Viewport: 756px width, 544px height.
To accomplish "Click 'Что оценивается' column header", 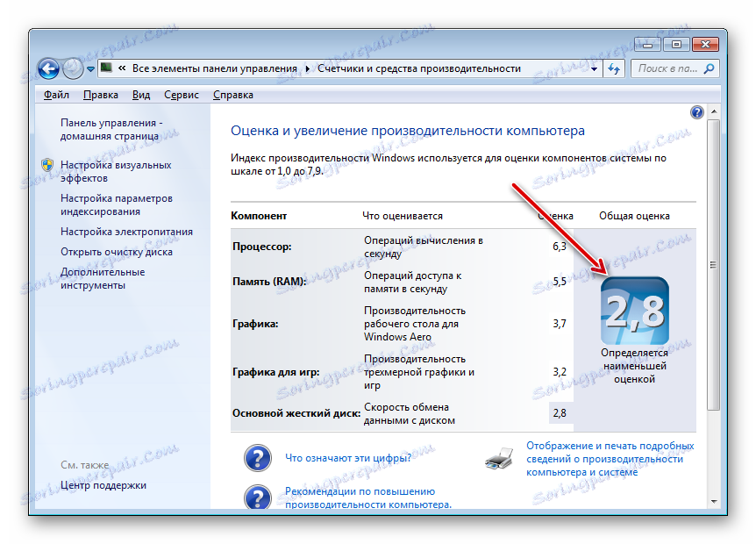I will 403,216.
